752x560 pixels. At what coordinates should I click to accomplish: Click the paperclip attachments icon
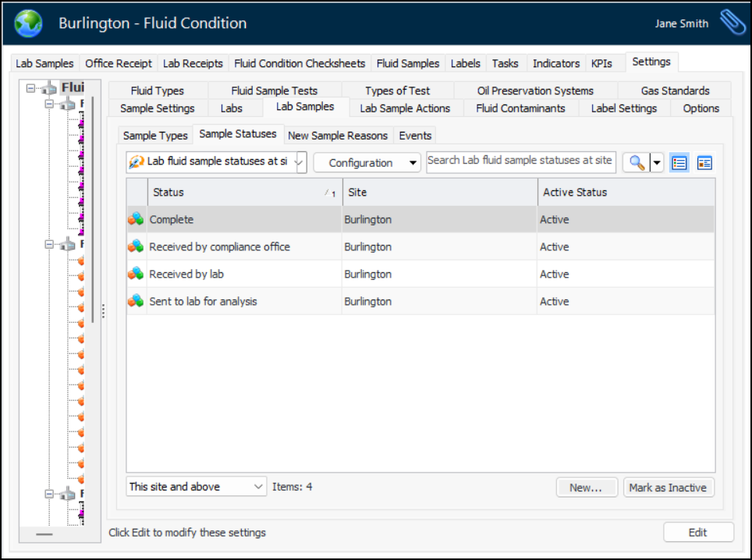[732, 23]
